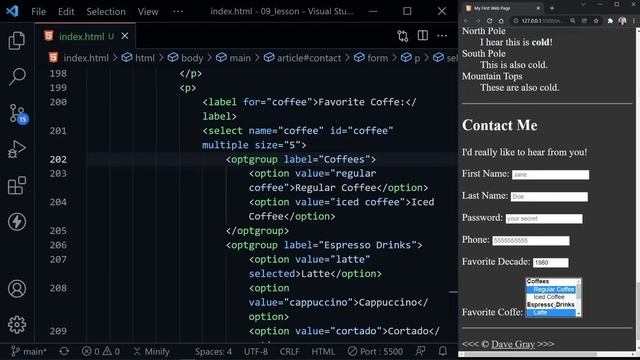Open a new browser tab
The image size is (640, 360).
552,8
